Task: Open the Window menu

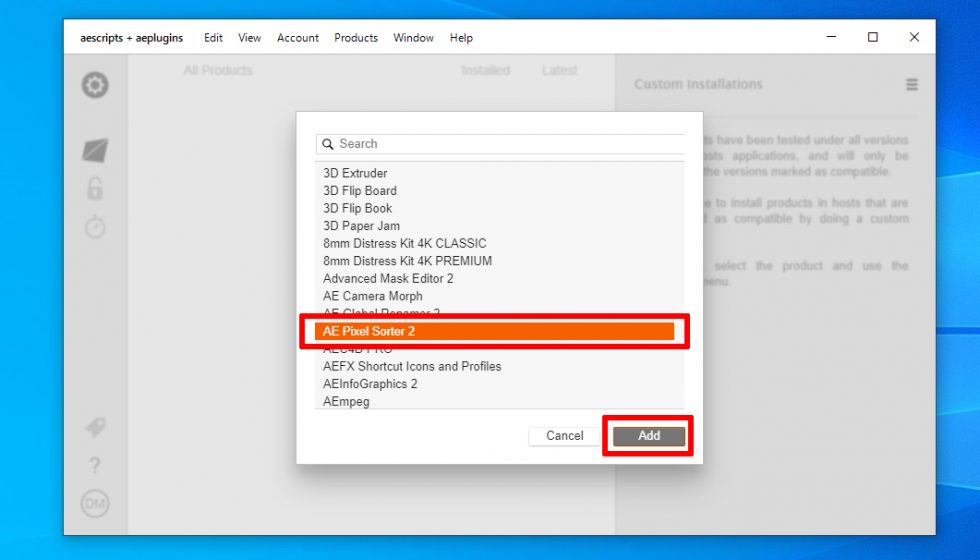Action: click(x=413, y=38)
